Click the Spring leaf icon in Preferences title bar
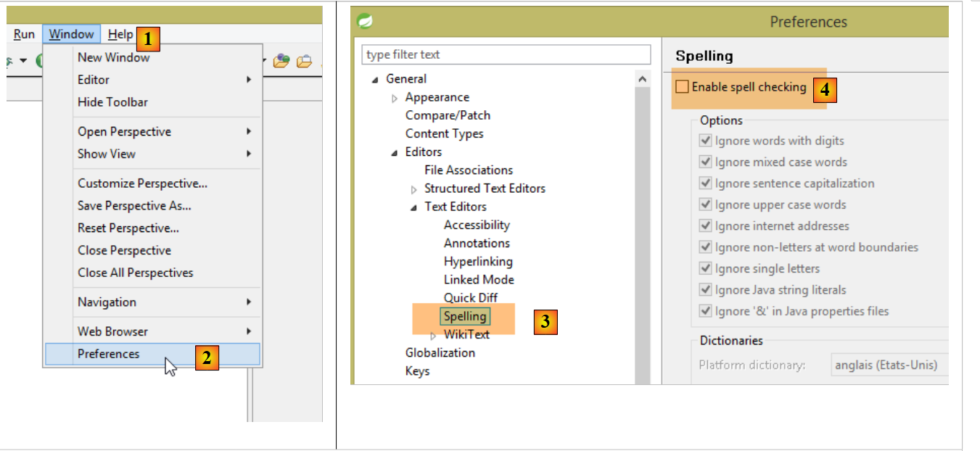 point(365,21)
